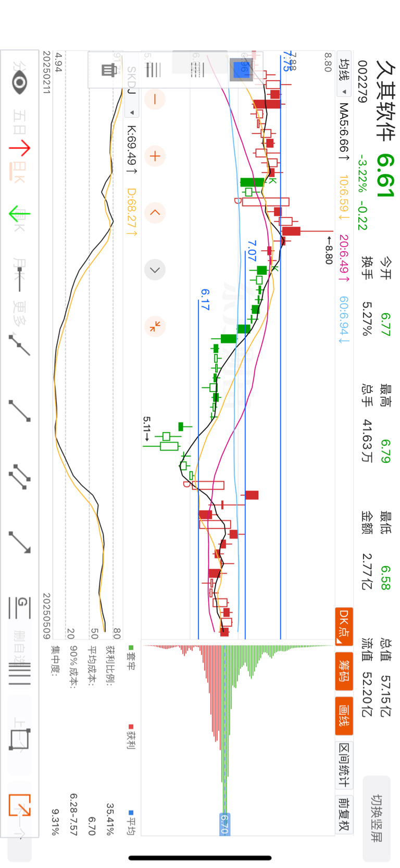
Task: Tap the light blue 60:6.94 MA value
Action: tap(344, 320)
